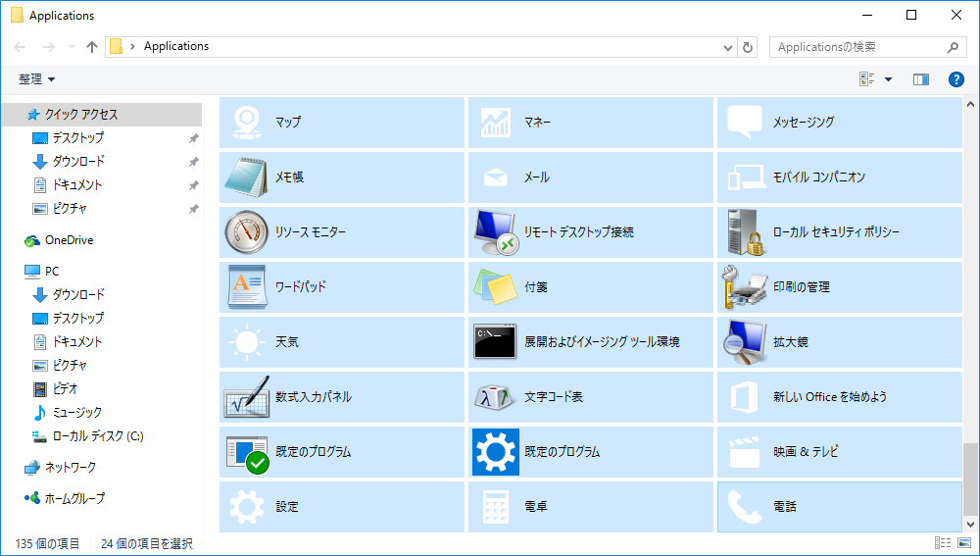Expand the view options dropdown arrow

[888, 79]
